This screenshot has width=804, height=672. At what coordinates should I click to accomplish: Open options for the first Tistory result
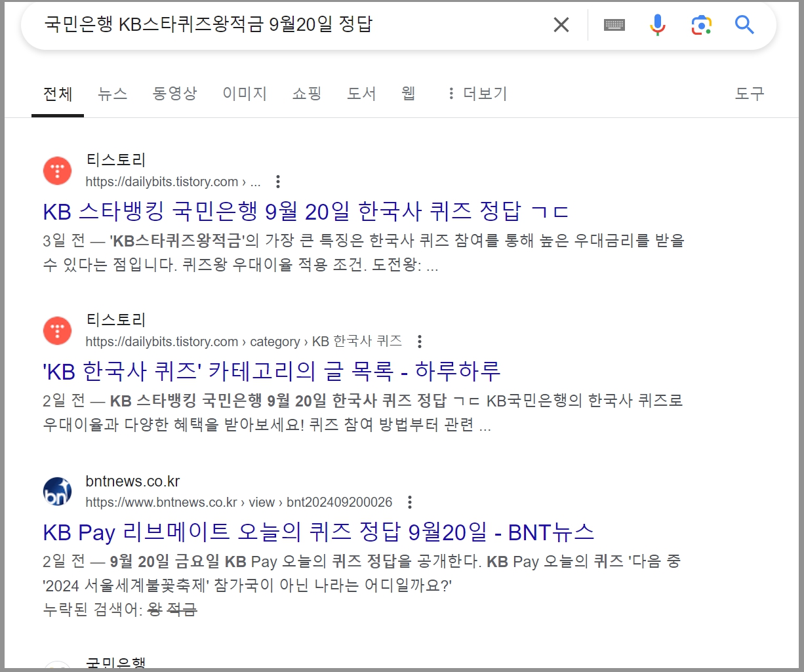point(278,182)
